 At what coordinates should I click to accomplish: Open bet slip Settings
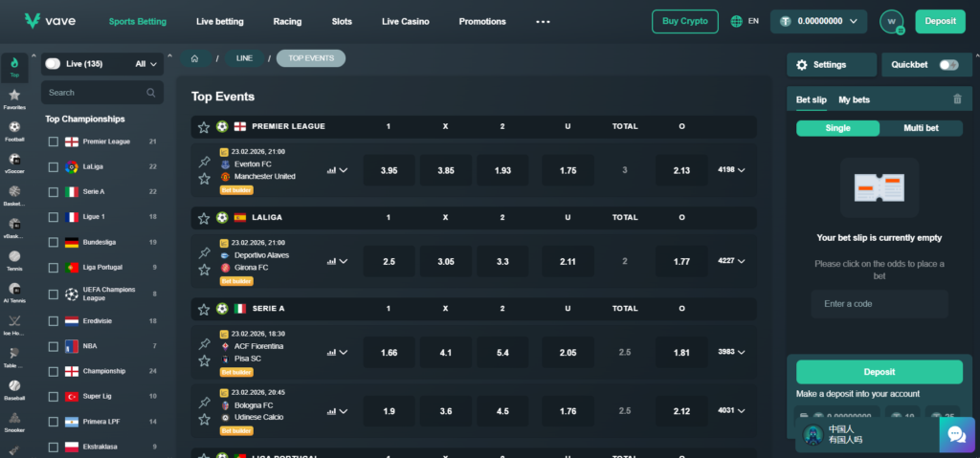click(x=832, y=65)
